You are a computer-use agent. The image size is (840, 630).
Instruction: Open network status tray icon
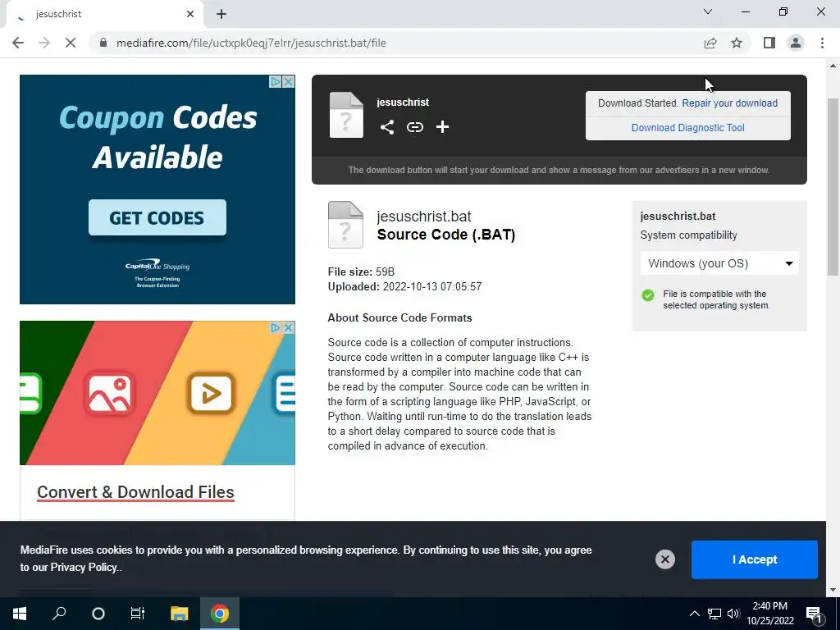[714, 614]
